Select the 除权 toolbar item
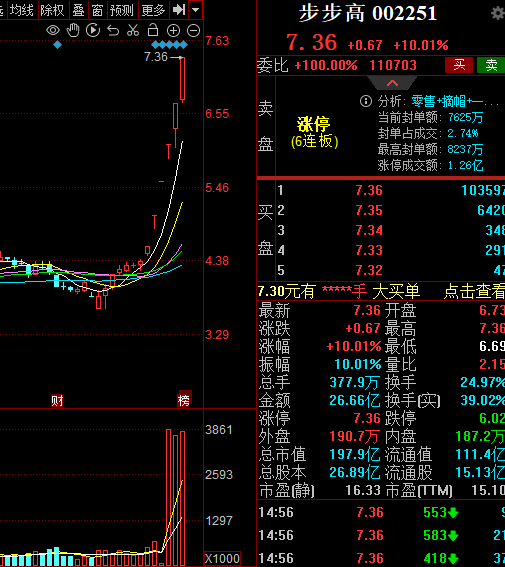The image size is (505, 567). [x=52, y=10]
